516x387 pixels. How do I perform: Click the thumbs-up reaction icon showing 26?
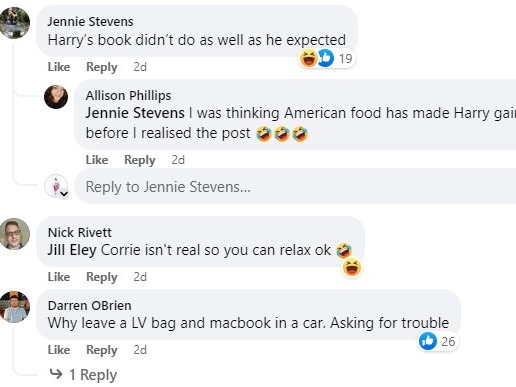coord(428,341)
